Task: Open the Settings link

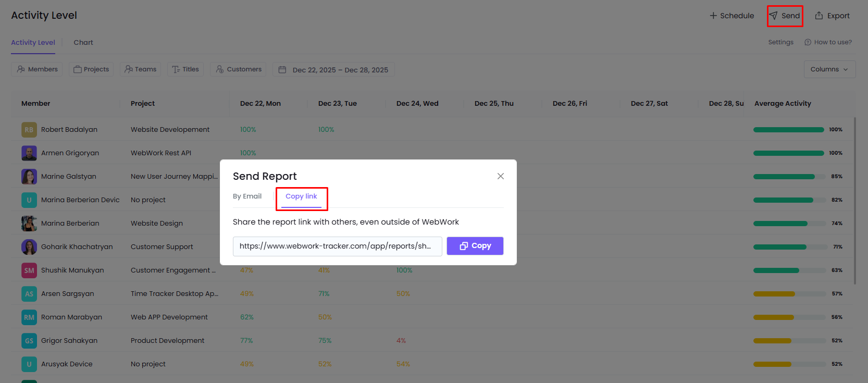Action: 780,42
